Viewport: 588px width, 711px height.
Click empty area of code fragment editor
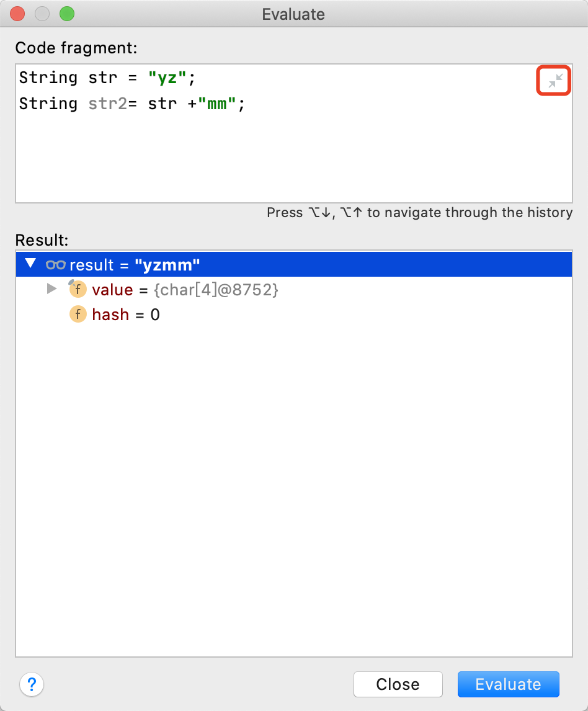[292, 161]
